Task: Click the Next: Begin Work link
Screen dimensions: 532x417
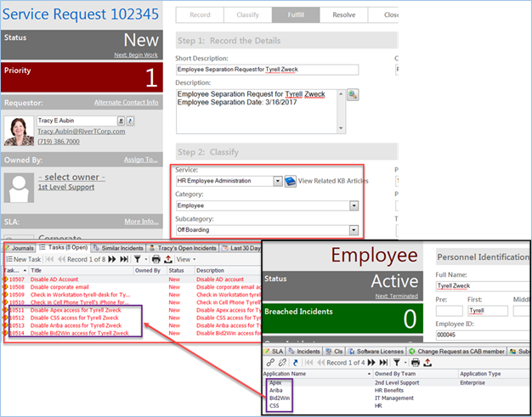Action: coord(136,55)
